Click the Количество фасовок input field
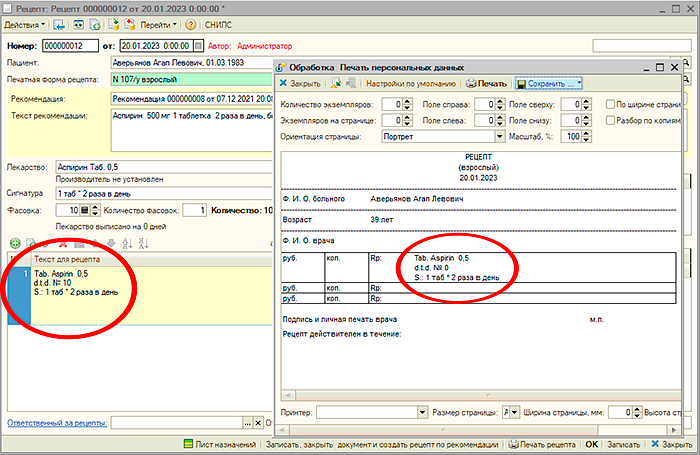The height and width of the screenshot is (455, 700). 194,211
